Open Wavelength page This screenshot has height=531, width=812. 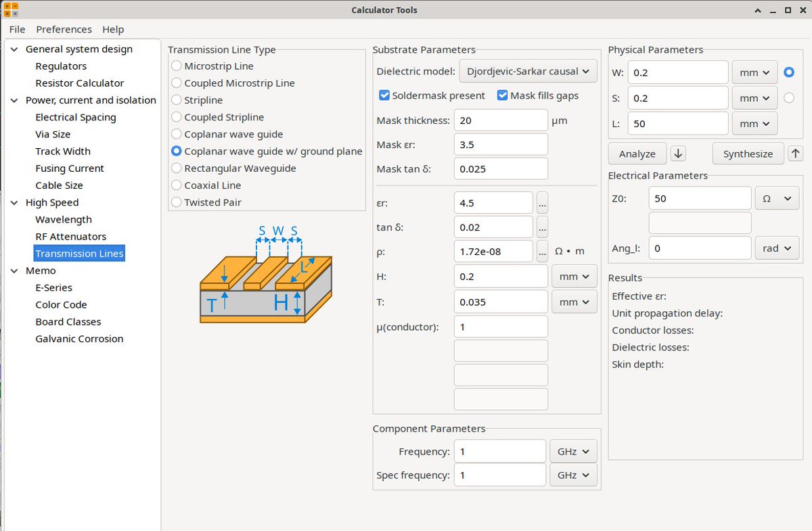63,219
